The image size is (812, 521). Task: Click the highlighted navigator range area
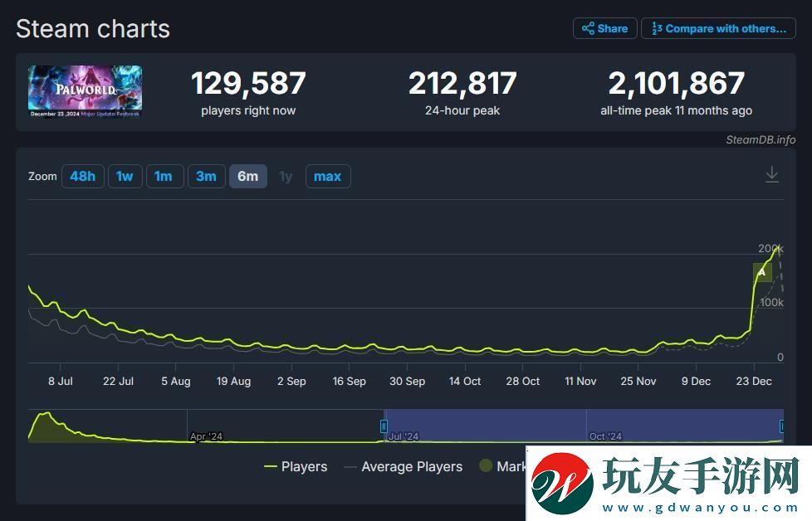click(x=585, y=426)
